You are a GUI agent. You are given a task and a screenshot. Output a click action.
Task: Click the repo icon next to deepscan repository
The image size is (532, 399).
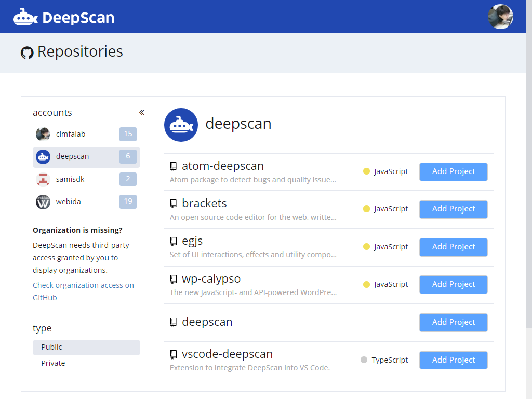174,322
